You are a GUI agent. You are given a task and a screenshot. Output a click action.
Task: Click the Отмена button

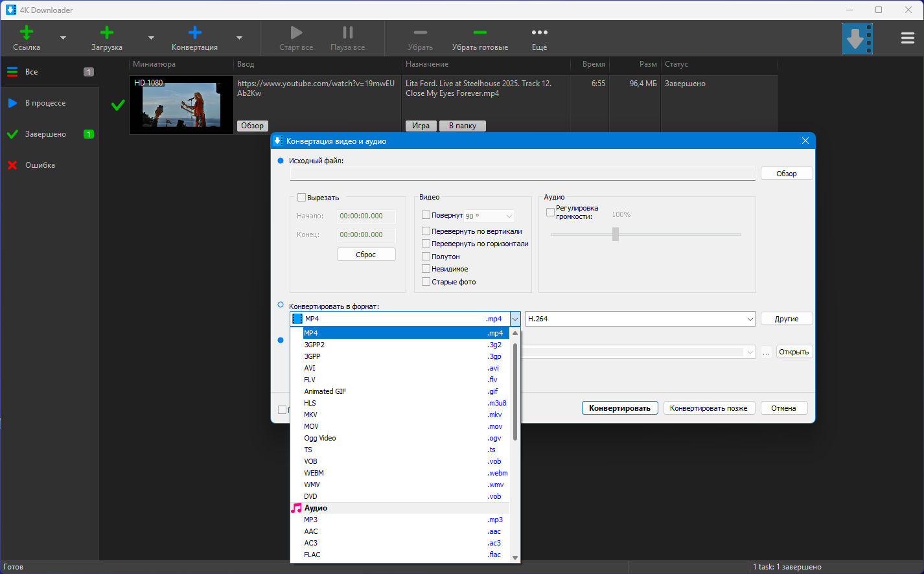pyautogui.click(x=783, y=408)
